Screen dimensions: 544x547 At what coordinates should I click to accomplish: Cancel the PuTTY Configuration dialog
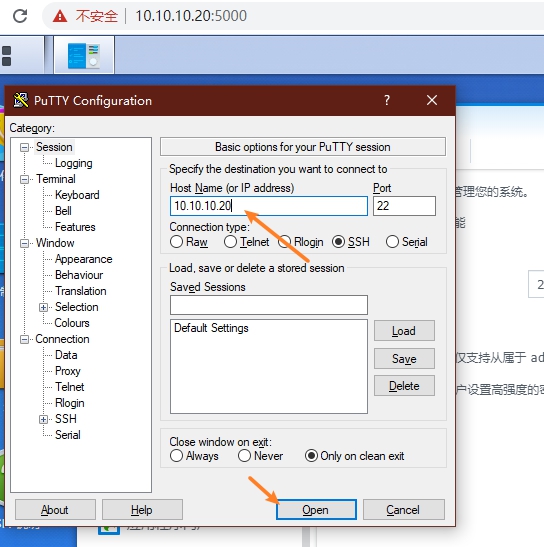coord(404,510)
